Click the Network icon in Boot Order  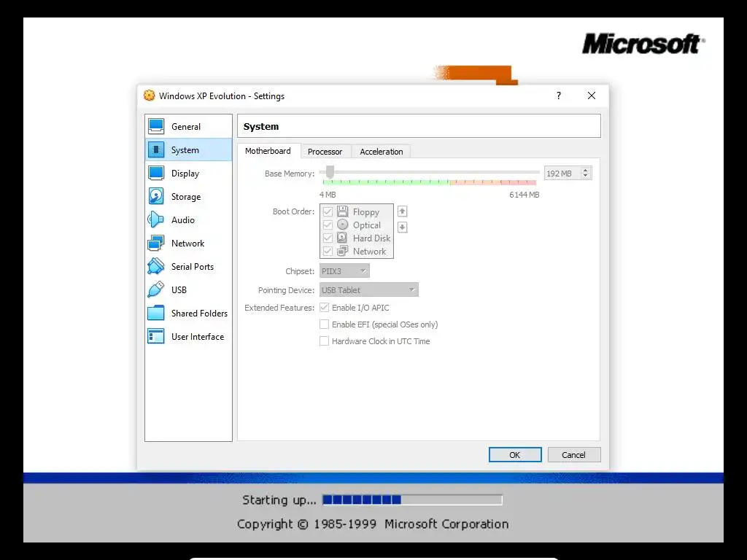pyautogui.click(x=343, y=251)
